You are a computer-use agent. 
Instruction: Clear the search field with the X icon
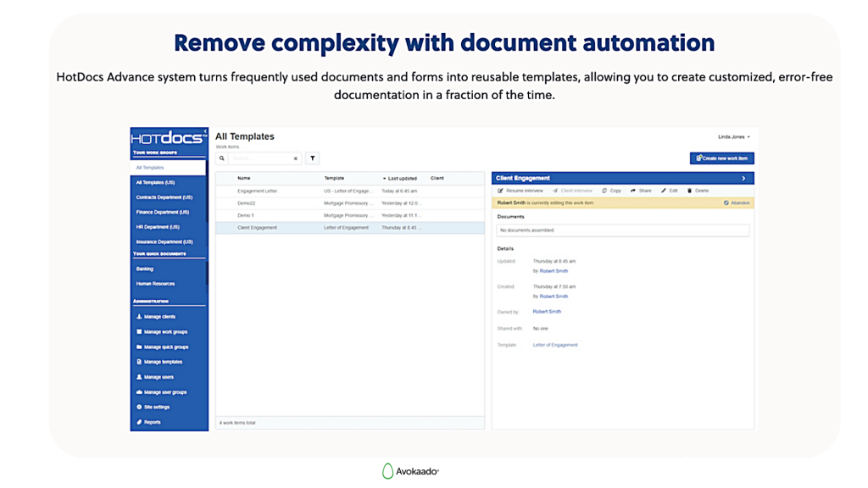(295, 158)
